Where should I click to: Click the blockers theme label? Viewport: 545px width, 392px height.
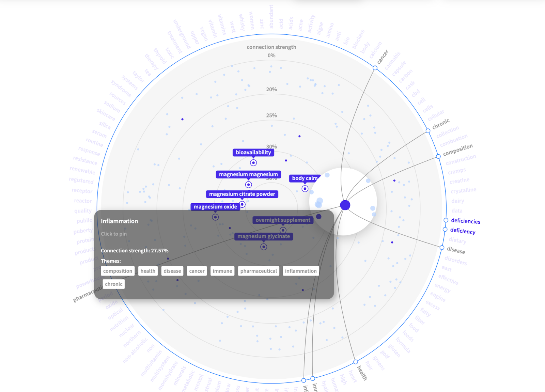pos(358,39)
